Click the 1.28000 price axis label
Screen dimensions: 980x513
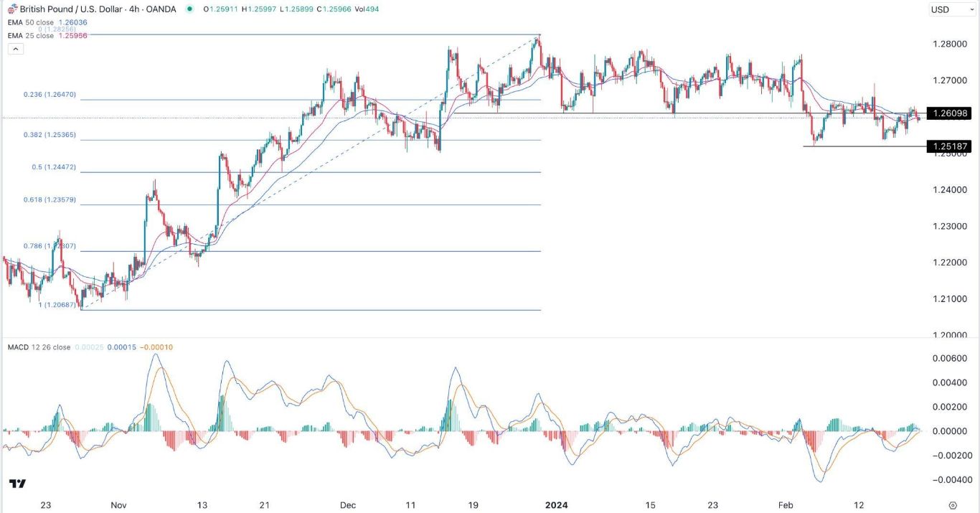pos(949,44)
